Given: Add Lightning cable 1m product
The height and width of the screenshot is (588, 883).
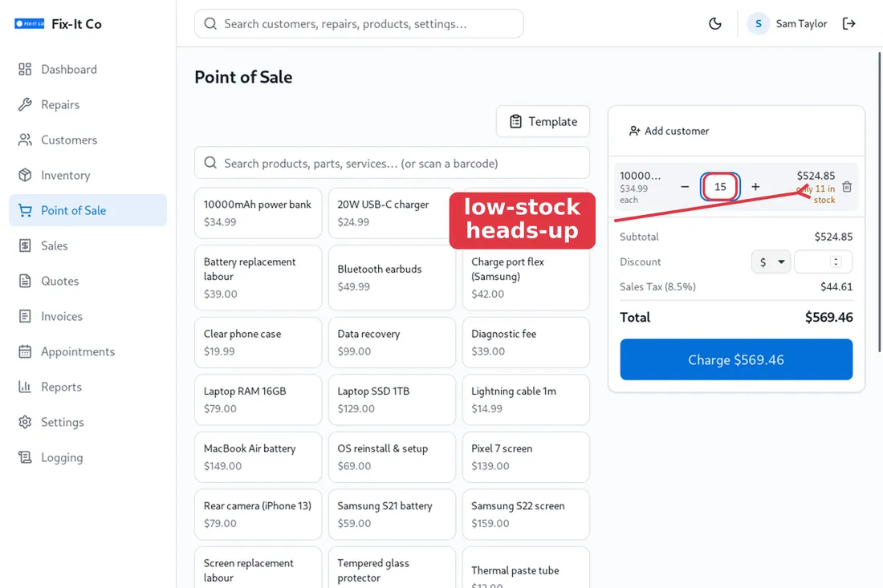Looking at the screenshot, I should coord(526,400).
